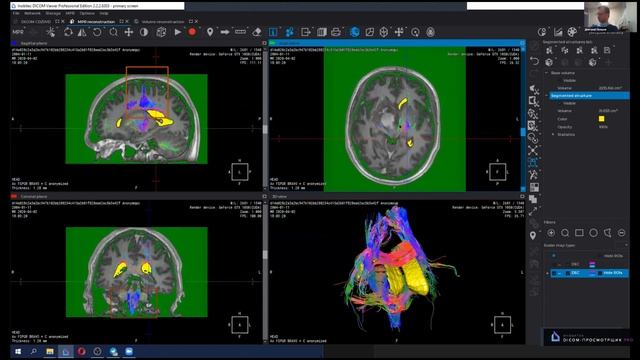
Task: Open the Network menu
Action: pos(32,13)
